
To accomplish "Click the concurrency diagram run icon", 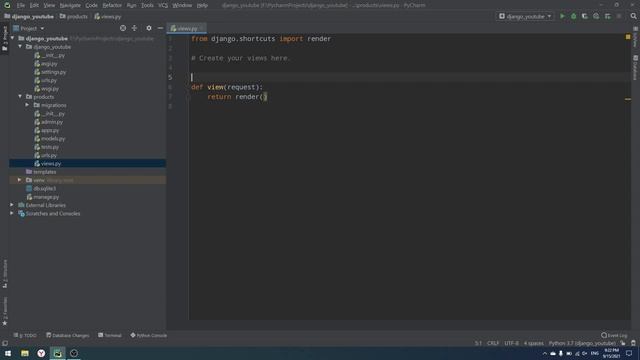I will 607,16.
